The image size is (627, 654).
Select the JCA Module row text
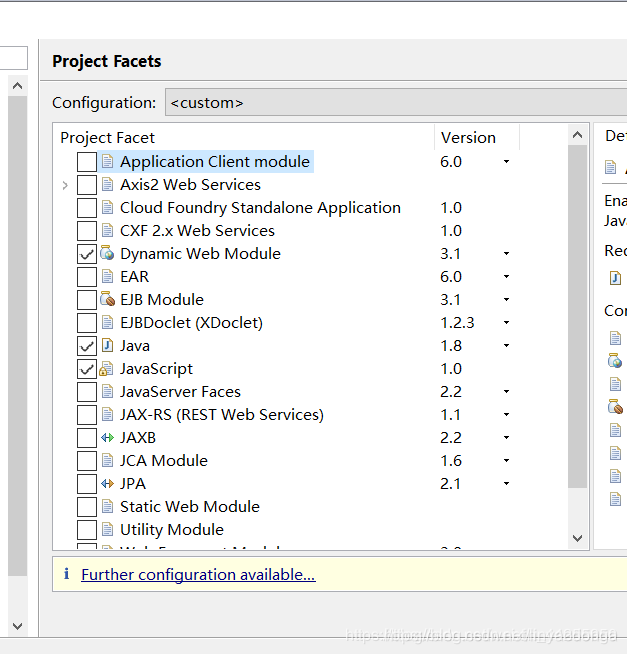pos(164,460)
